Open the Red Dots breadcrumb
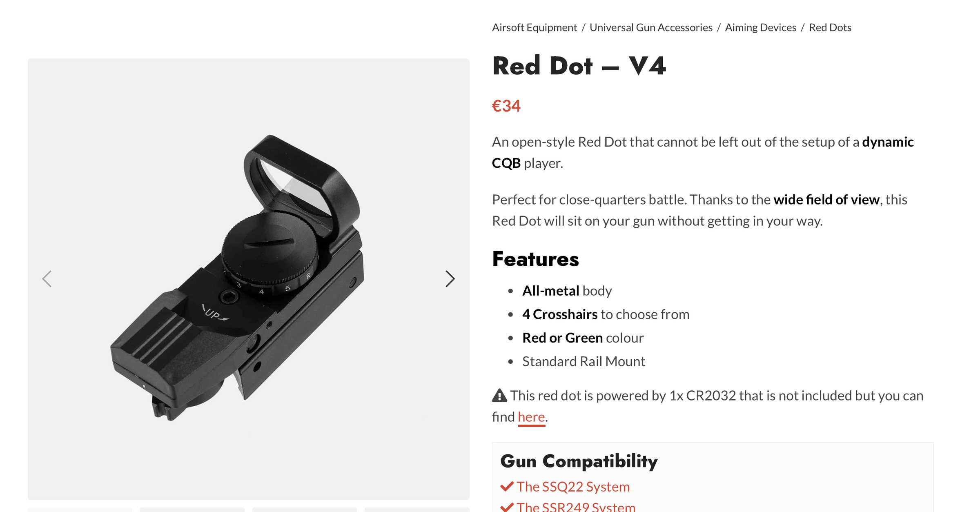 pyautogui.click(x=830, y=27)
